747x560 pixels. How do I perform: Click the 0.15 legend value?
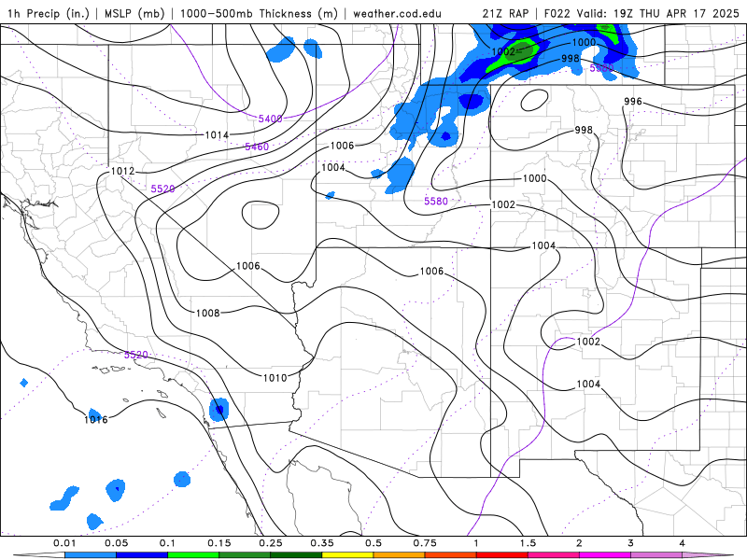point(219,543)
